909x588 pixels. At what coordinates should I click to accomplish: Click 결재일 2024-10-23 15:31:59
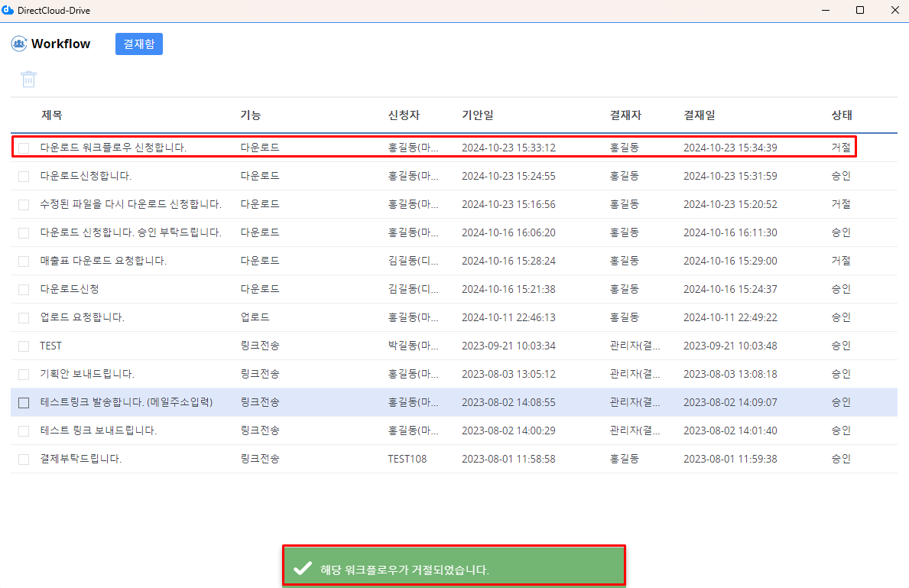(x=730, y=176)
